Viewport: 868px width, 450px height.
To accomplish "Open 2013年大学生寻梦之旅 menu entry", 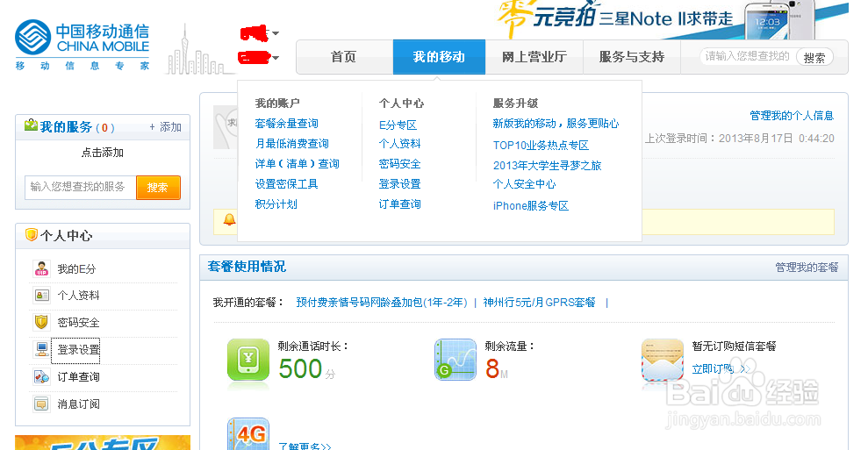I will (547, 166).
